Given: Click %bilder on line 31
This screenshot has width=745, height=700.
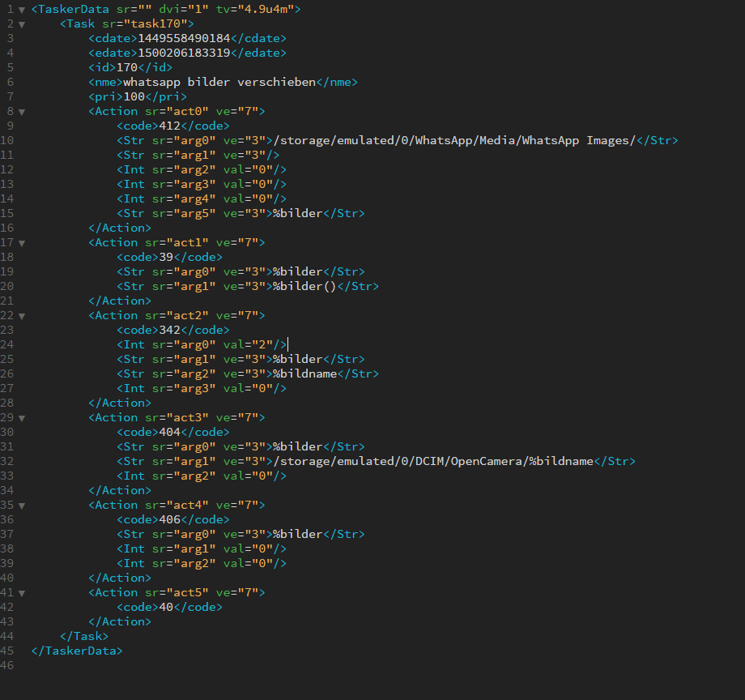Looking at the screenshot, I should [x=298, y=446].
